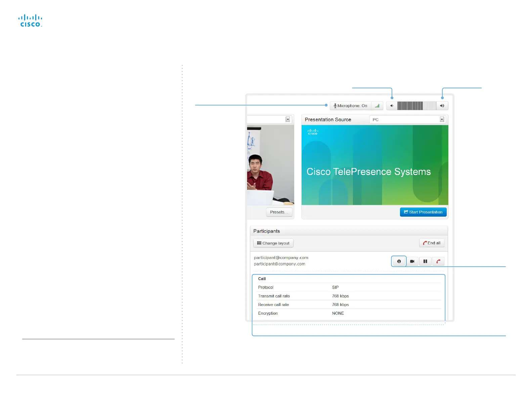Put participant call on hold

click(x=425, y=261)
